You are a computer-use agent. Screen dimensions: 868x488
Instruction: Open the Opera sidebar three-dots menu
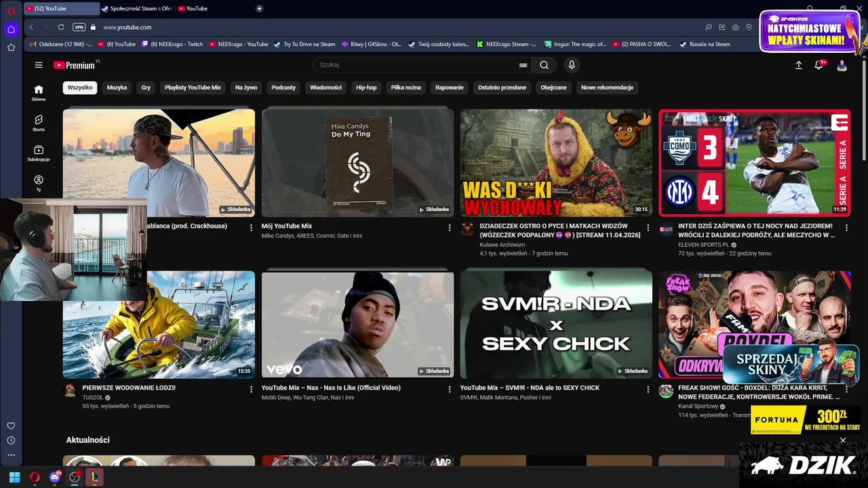tap(11, 455)
